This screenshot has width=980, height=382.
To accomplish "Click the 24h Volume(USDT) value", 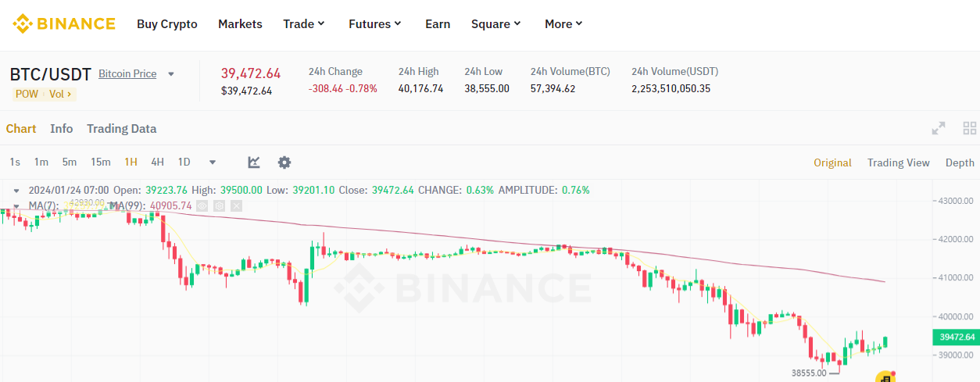I will [x=671, y=88].
